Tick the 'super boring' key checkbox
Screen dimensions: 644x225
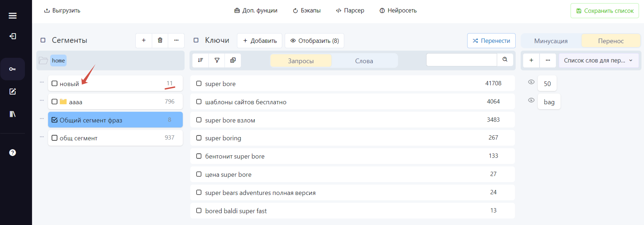click(x=199, y=138)
